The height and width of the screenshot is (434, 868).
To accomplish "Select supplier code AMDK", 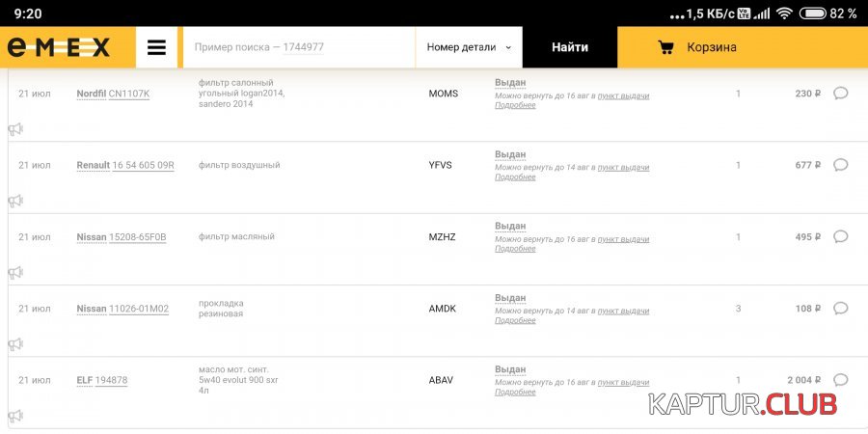I will point(443,309).
